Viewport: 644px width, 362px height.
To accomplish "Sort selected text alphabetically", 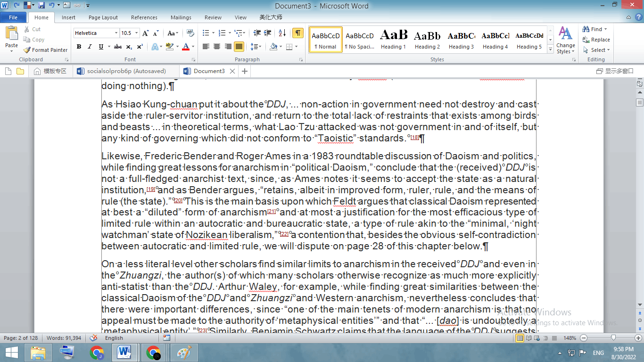I will pos(282,33).
